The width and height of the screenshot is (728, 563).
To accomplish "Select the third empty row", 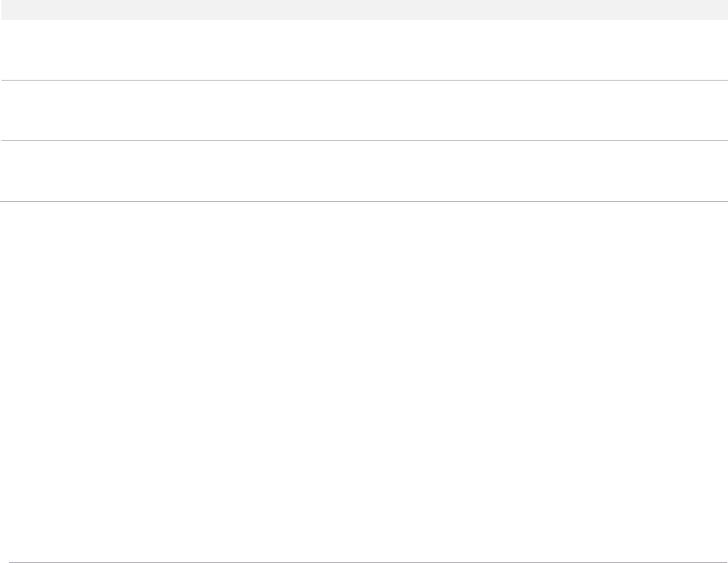I will [364, 171].
